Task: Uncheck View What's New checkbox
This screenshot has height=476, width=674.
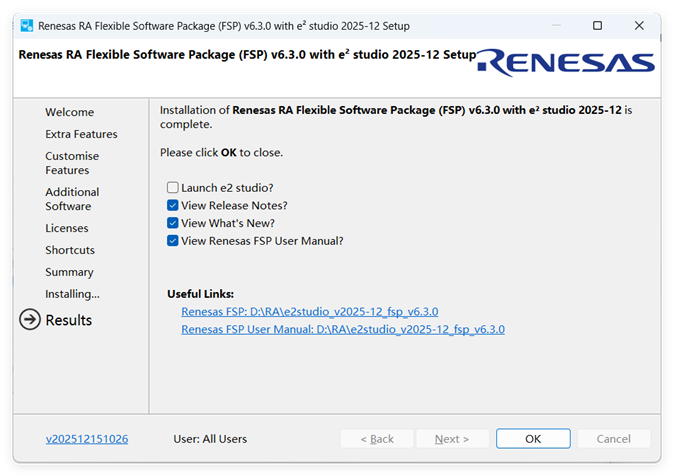Action: point(172,223)
